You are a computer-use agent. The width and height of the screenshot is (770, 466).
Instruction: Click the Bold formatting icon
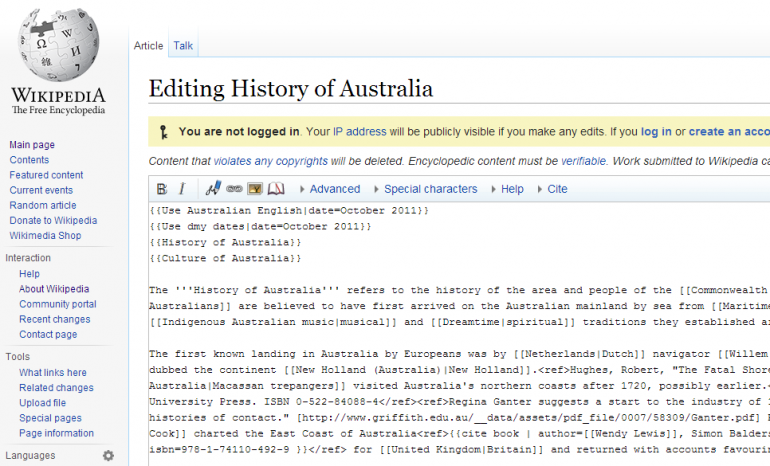pyautogui.click(x=162, y=189)
